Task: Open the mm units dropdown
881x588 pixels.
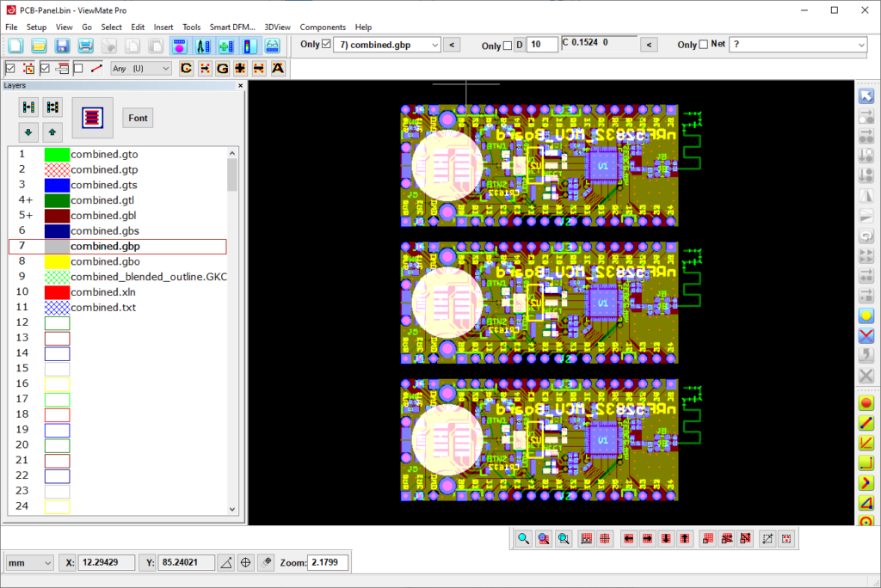Action: pos(29,563)
